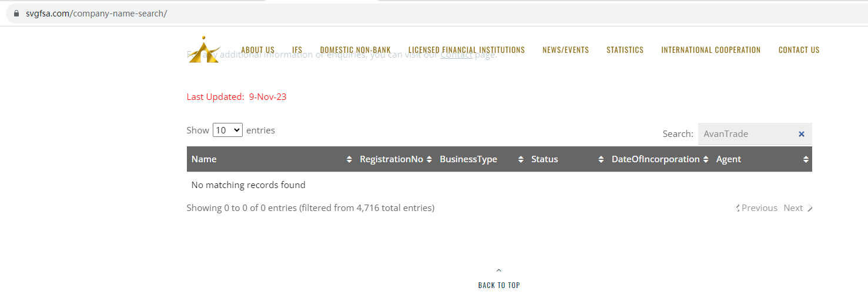Sort by Agent column arrows
The width and height of the screenshot is (868, 308).
[806, 159]
